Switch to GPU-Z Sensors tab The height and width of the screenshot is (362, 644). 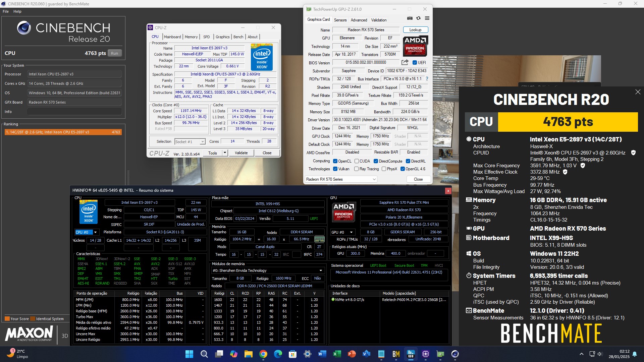click(340, 20)
